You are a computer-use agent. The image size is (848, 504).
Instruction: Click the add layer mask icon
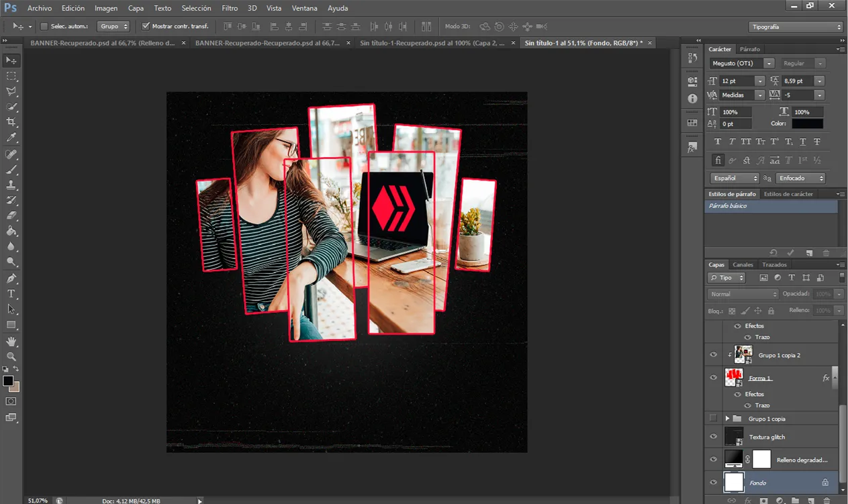(x=763, y=501)
